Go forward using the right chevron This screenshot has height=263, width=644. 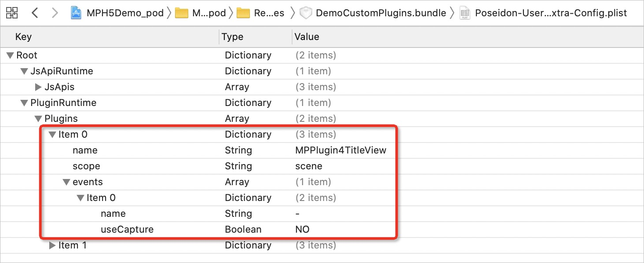[x=55, y=13]
